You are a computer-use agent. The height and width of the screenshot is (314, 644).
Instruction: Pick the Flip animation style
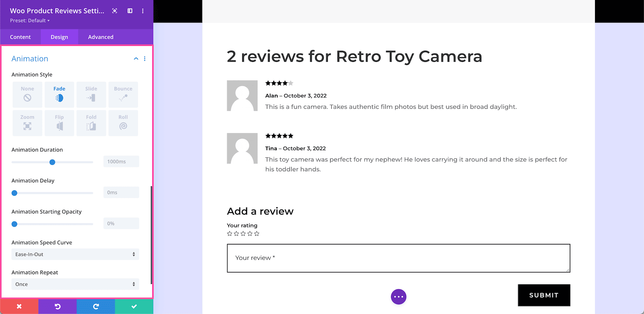pyautogui.click(x=59, y=123)
